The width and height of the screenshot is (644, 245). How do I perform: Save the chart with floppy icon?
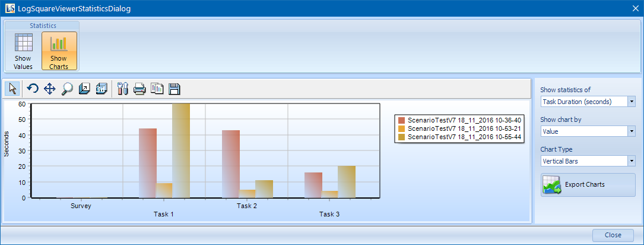174,89
